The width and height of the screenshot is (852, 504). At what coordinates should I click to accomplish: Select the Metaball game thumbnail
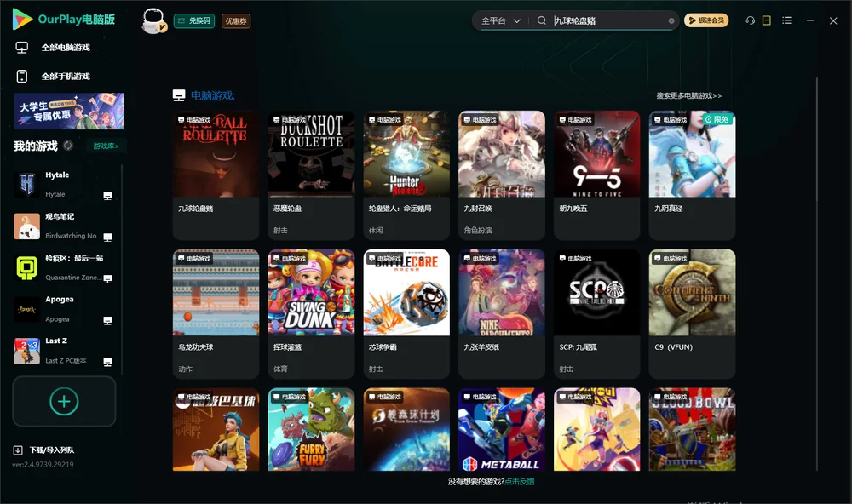[x=502, y=430]
